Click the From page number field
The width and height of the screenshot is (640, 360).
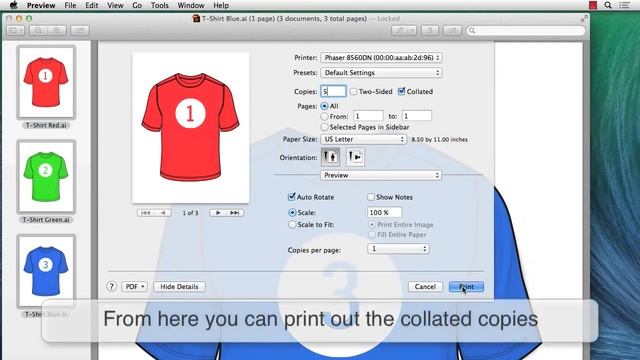coord(368,116)
